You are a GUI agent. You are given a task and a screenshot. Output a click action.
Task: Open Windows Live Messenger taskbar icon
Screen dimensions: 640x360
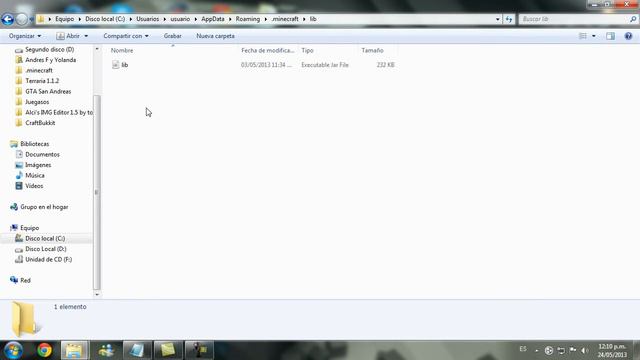[106, 350]
